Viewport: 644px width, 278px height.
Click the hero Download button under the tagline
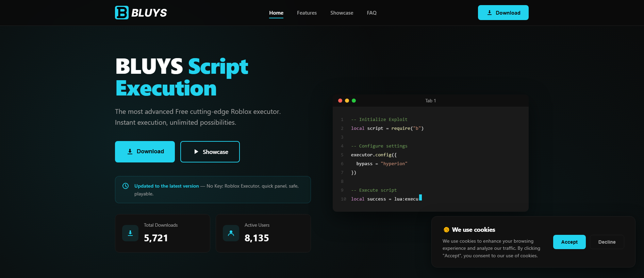click(x=145, y=152)
